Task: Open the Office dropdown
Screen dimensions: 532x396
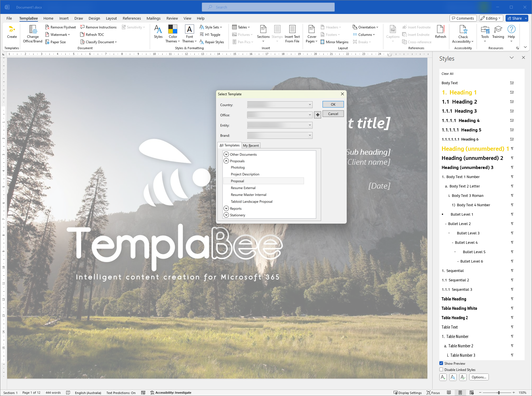Action: click(x=280, y=115)
